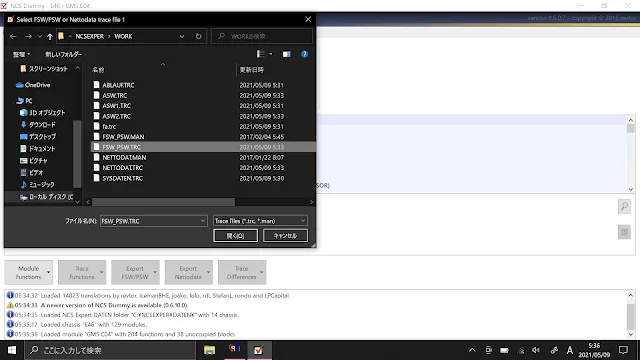Screen dimensions: 640x360
Task: Refresh the WORK folder listing
Action: [198, 36]
